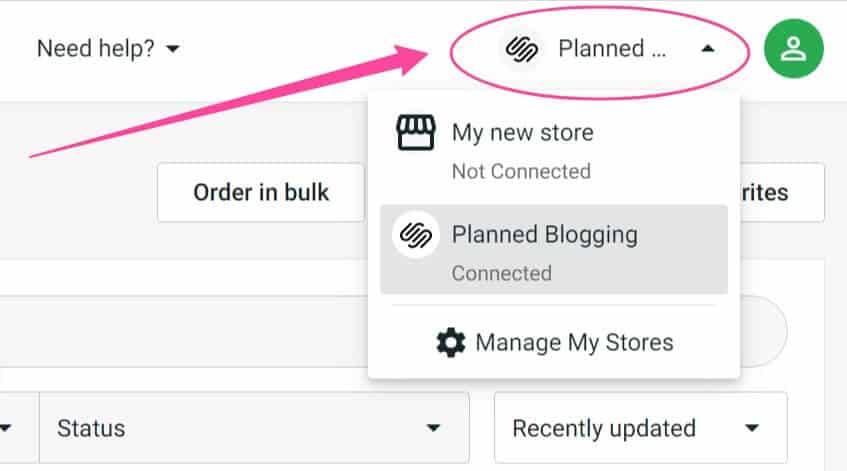Image resolution: width=847 pixels, height=471 pixels.
Task: Click Squarespace icon next to Planned Blogging
Action: click(415, 235)
